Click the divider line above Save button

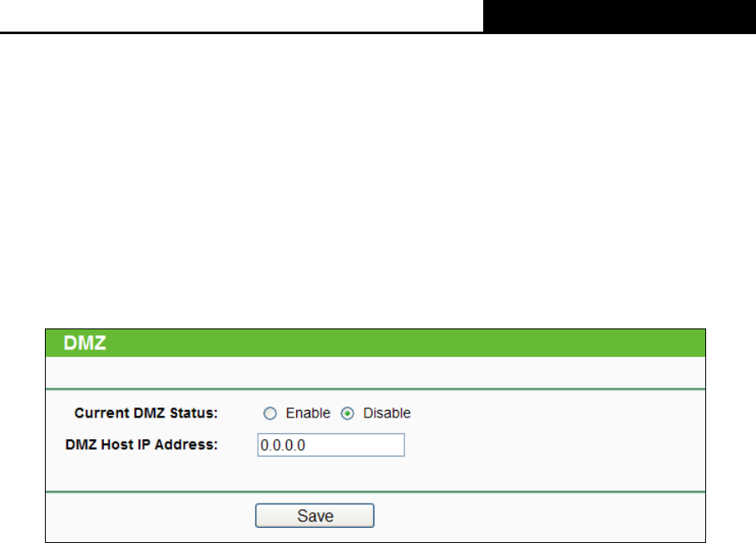coord(375,492)
